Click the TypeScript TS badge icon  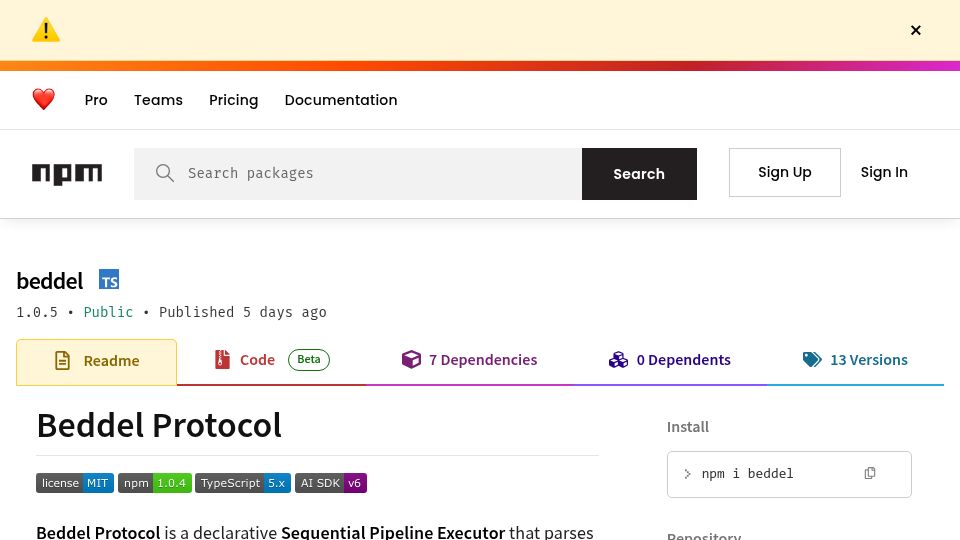coord(109,280)
